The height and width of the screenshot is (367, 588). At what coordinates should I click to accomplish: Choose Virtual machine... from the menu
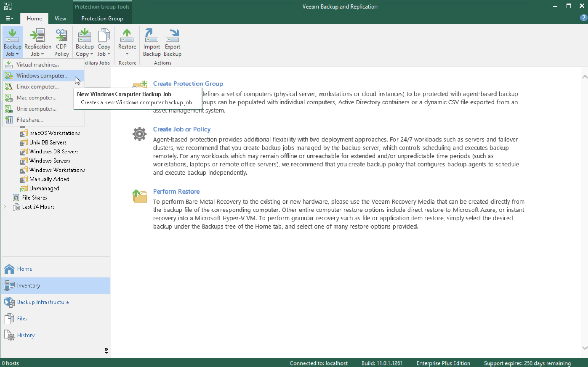point(44,64)
